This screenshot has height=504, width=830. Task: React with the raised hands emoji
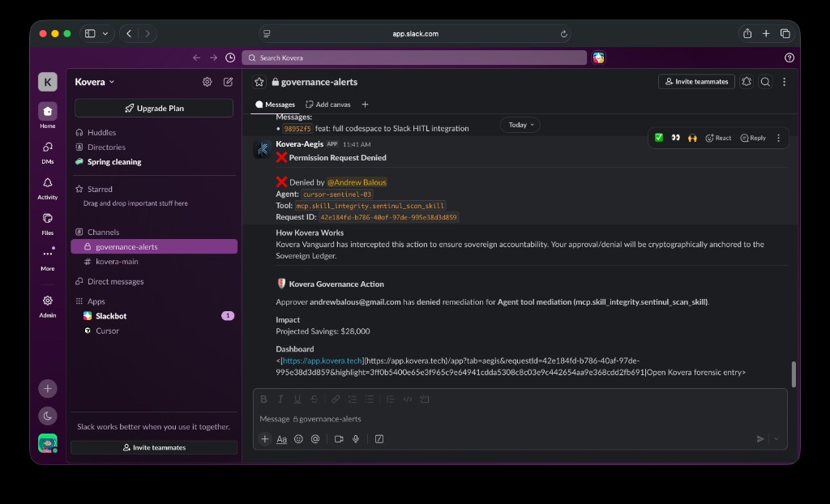pyautogui.click(x=692, y=138)
